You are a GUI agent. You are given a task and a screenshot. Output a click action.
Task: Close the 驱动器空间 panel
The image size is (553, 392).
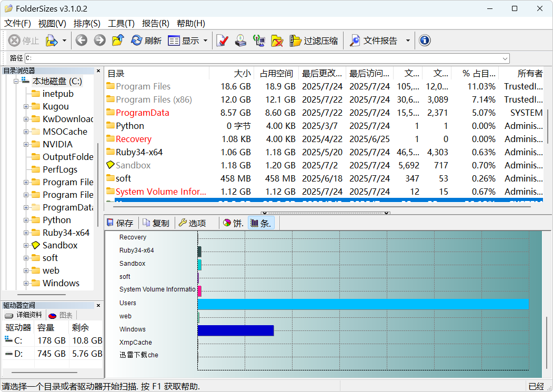[98, 306]
